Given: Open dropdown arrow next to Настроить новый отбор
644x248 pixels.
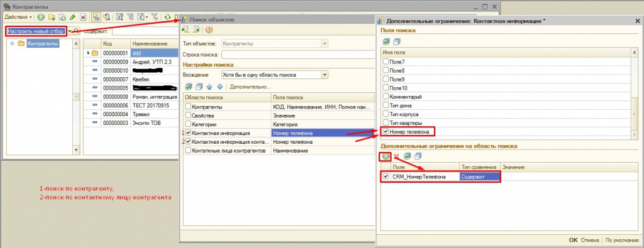Looking at the screenshot, I should click(70, 31).
